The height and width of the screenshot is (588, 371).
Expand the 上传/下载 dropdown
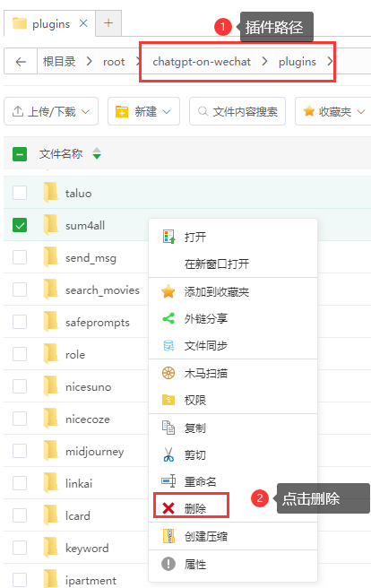(51, 111)
